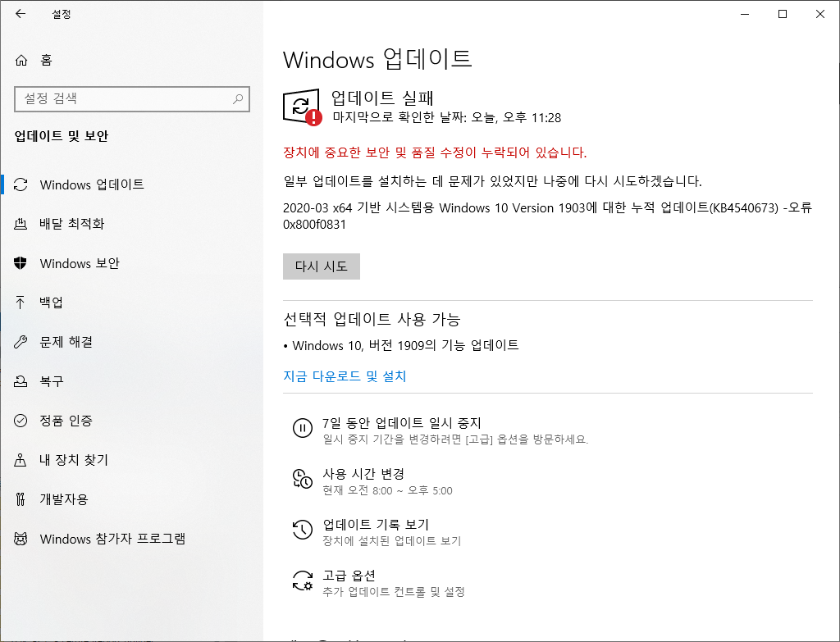This screenshot has width=840, height=642.
Task: Click the Activation (정품 인증) checkmark icon
Action: [21, 421]
